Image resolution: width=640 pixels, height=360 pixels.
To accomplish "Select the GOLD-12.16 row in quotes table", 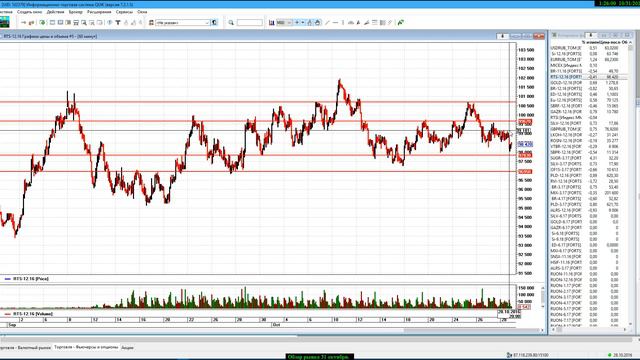I will click(x=588, y=82).
